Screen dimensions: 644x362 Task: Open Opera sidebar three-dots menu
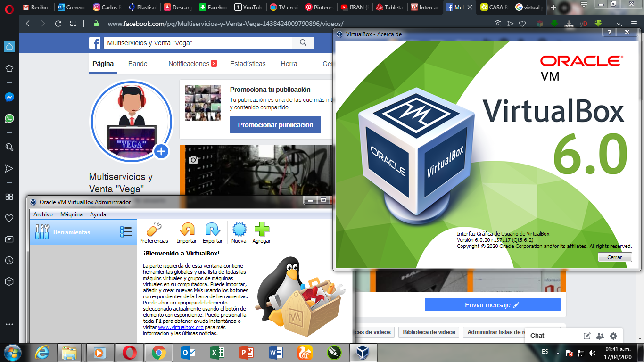9,324
